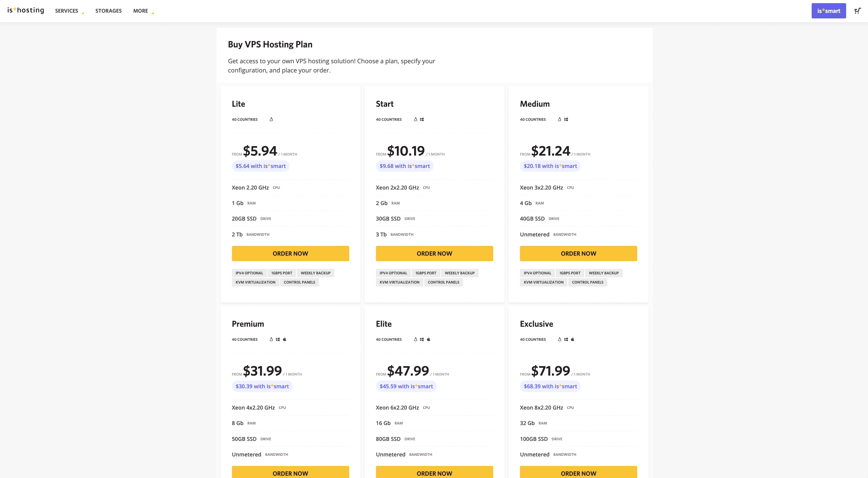Click the Windows icon on Elite plan
The width and height of the screenshot is (868, 478).
pyautogui.click(x=422, y=339)
